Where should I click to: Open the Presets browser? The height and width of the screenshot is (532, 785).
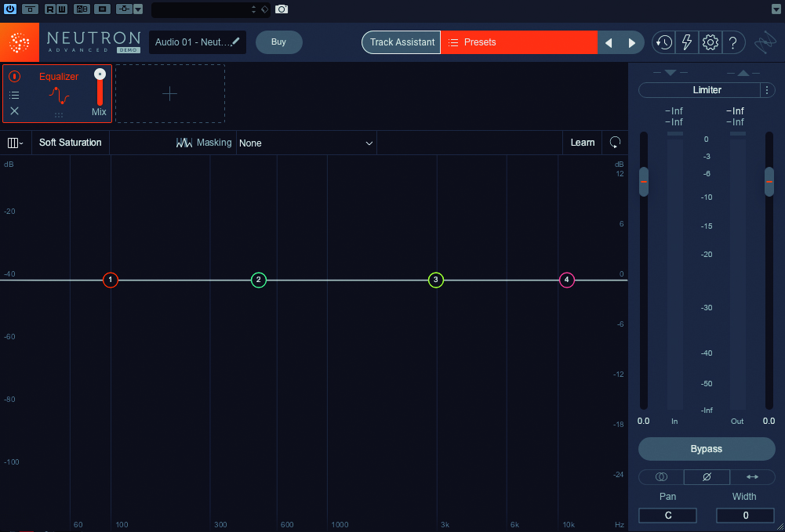(519, 42)
